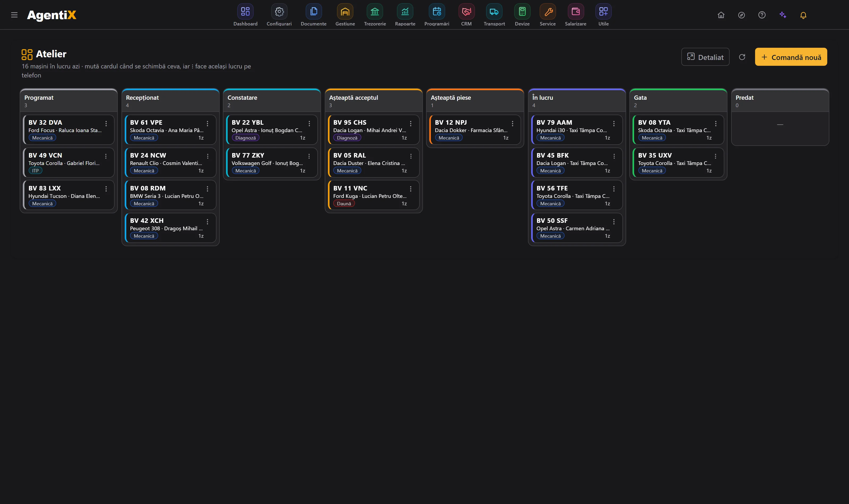Open the Trezorerie bank module
Screen dimensions: 849x504
[375, 15]
